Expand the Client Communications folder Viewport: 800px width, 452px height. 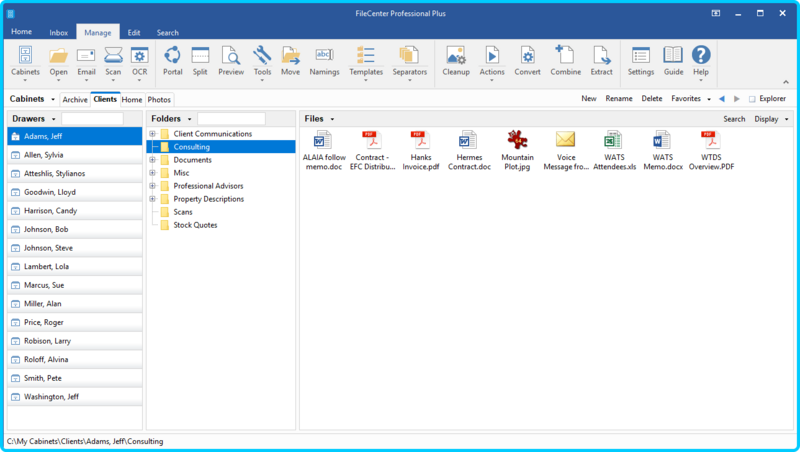[152, 134]
